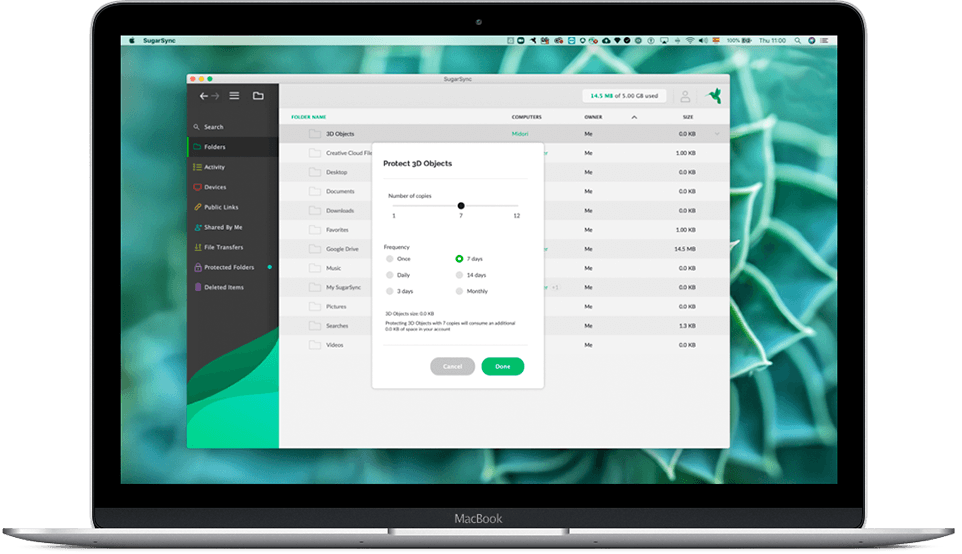Click the '1.3 KB' size of Searches
962x554 pixels.
point(687,326)
